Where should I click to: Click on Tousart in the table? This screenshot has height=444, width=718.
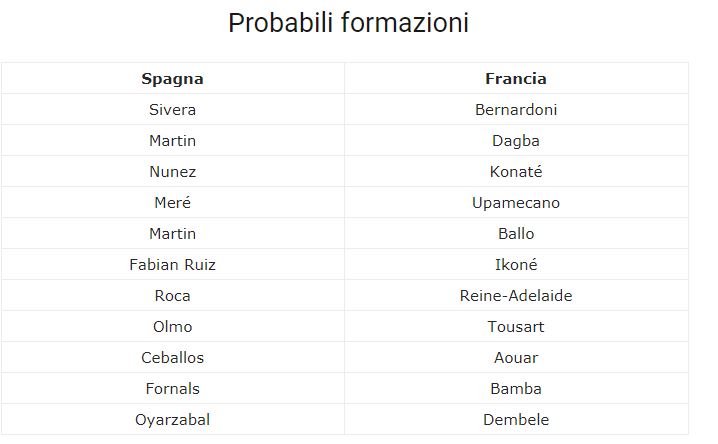click(x=516, y=327)
